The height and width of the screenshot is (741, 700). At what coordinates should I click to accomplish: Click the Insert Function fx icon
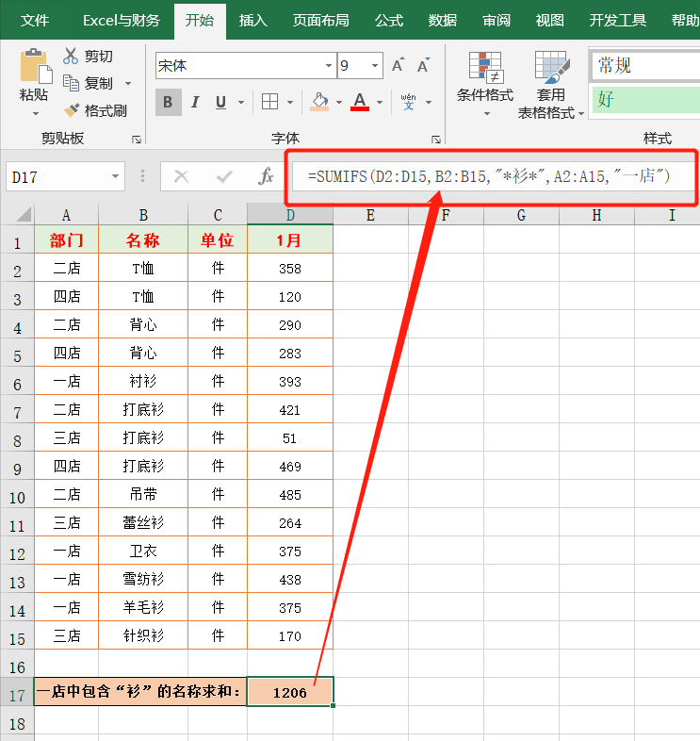pos(266,176)
